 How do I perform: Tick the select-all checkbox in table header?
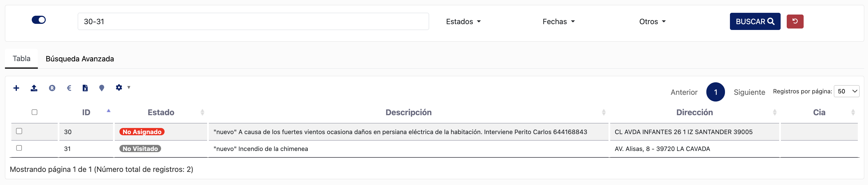coord(34,112)
